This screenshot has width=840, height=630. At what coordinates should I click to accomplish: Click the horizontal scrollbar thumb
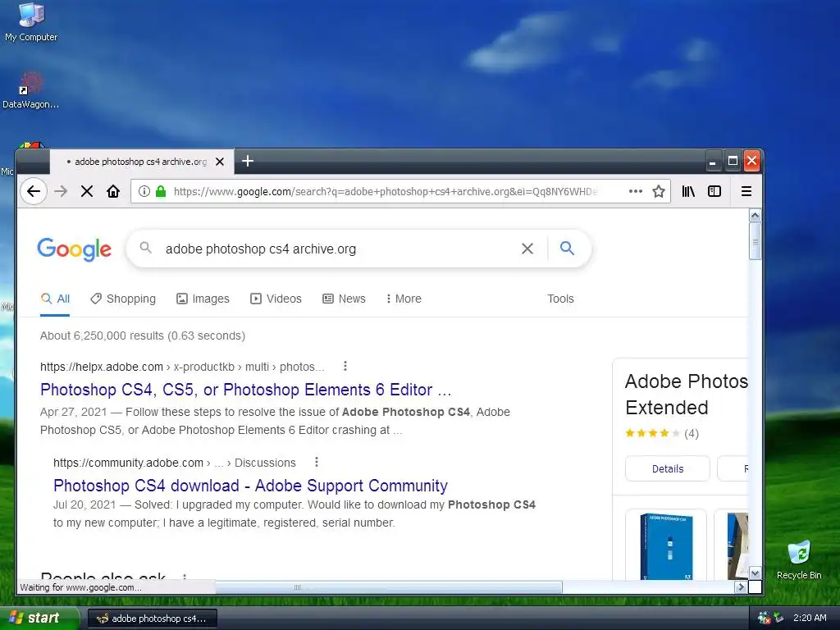click(388, 587)
